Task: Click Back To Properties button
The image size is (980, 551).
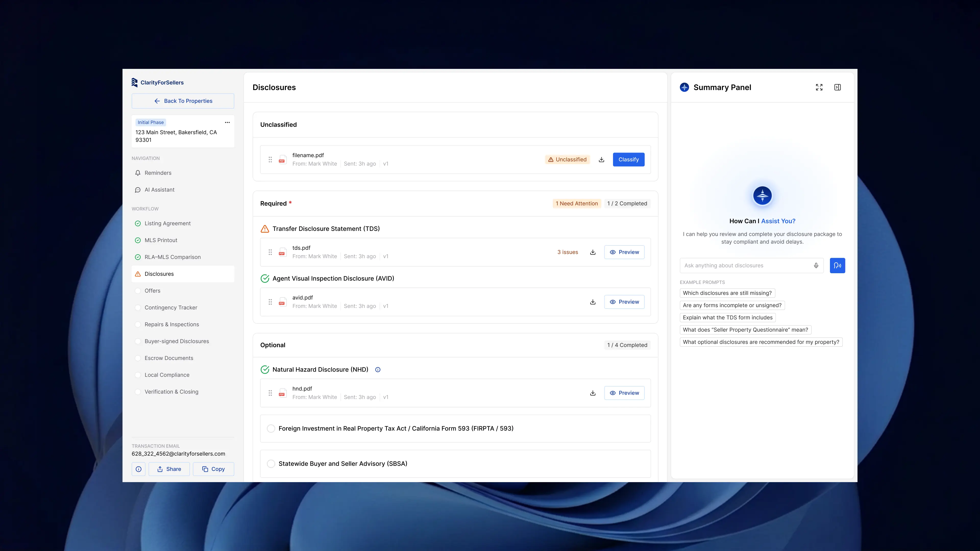Action: pos(183,101)
